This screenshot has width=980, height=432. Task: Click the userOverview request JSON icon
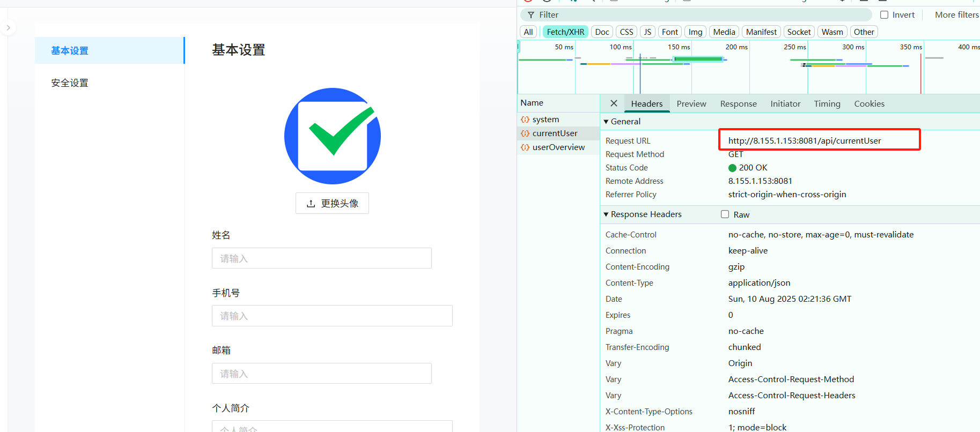pyautogui.click(x=525, y=147)
